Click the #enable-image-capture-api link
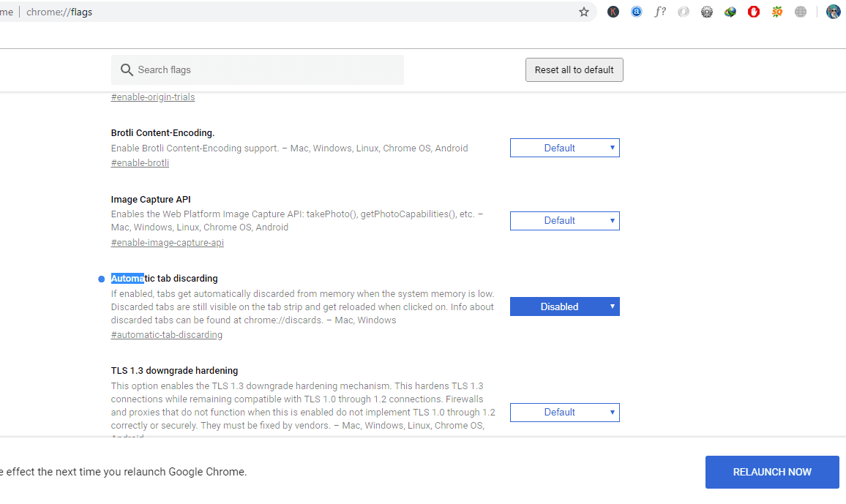This screenshot has width=846, height=504. [168, 243]
